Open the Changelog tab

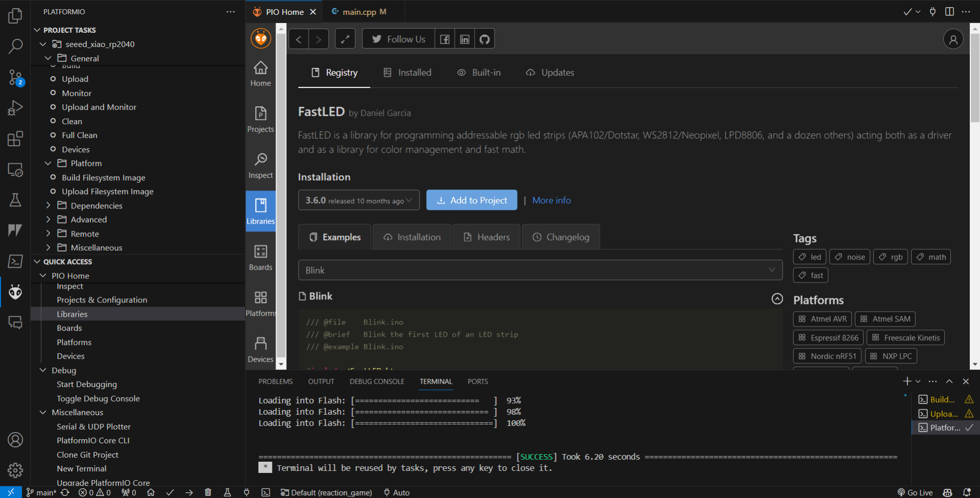(560, 237)
